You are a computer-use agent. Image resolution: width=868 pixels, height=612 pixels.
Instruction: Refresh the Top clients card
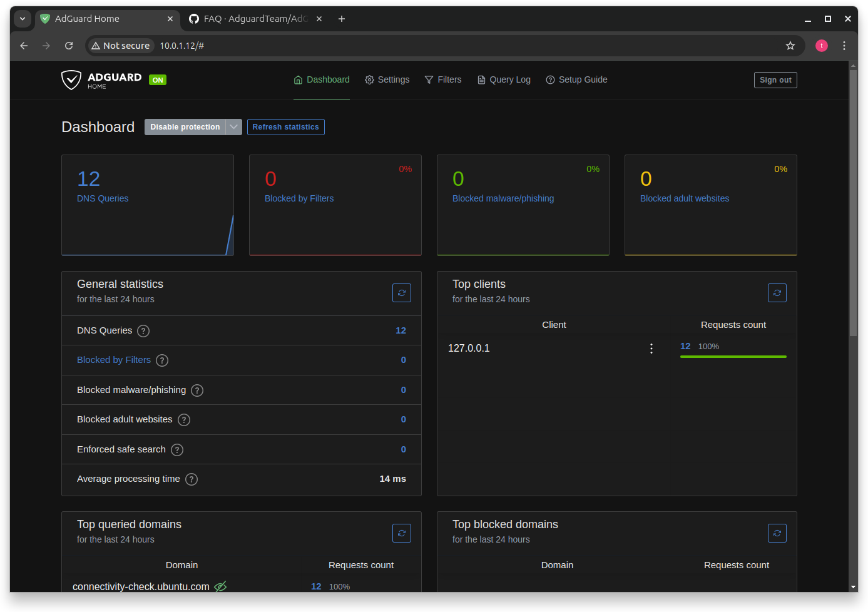[777, 293]
